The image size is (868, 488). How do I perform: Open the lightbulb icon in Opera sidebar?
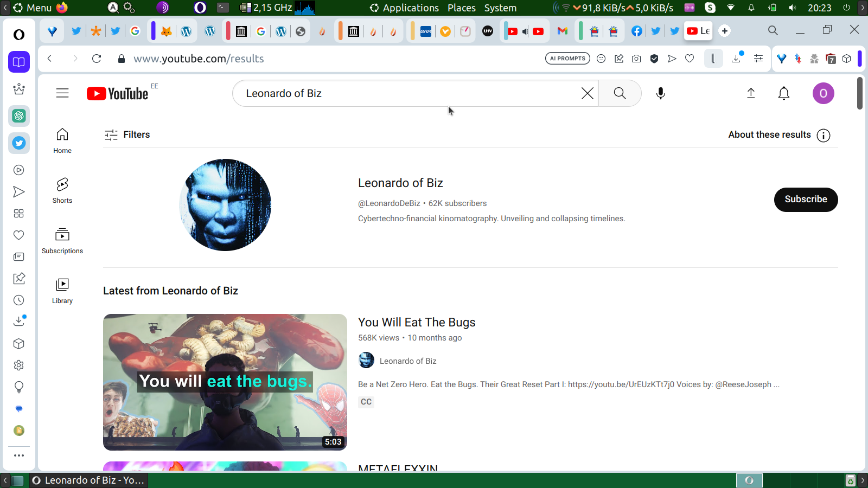click(19, 387)
